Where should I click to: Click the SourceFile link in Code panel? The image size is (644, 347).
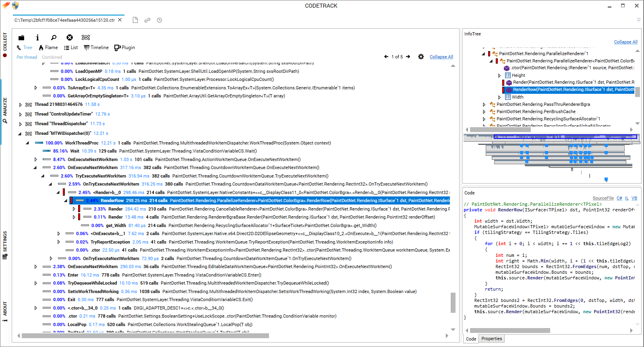603,198
